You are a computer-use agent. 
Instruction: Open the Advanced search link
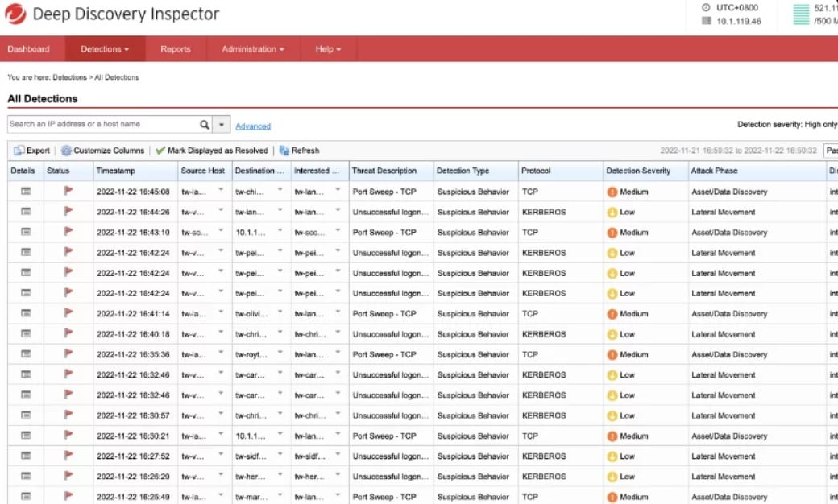pos(253,125)
